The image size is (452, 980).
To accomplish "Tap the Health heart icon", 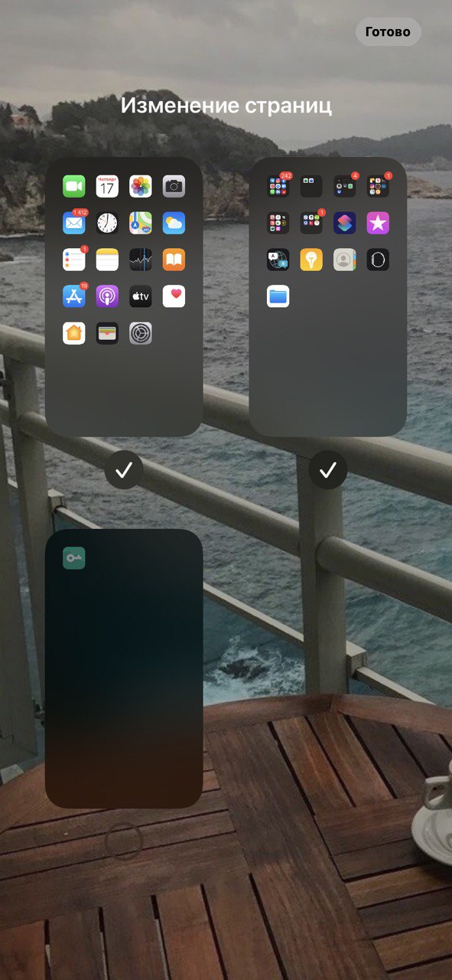I will 174,296.
